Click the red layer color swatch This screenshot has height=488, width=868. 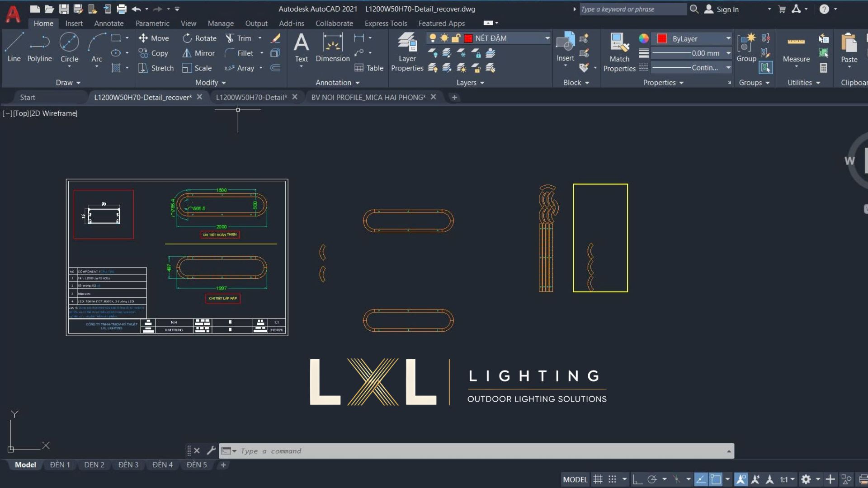pos(468,38)
